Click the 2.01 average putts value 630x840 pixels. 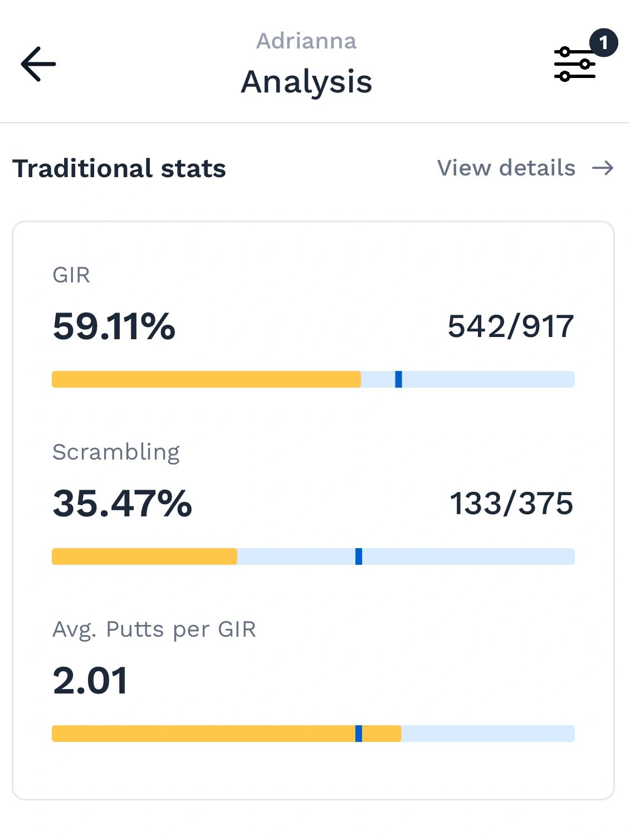[x=90, y=680]
